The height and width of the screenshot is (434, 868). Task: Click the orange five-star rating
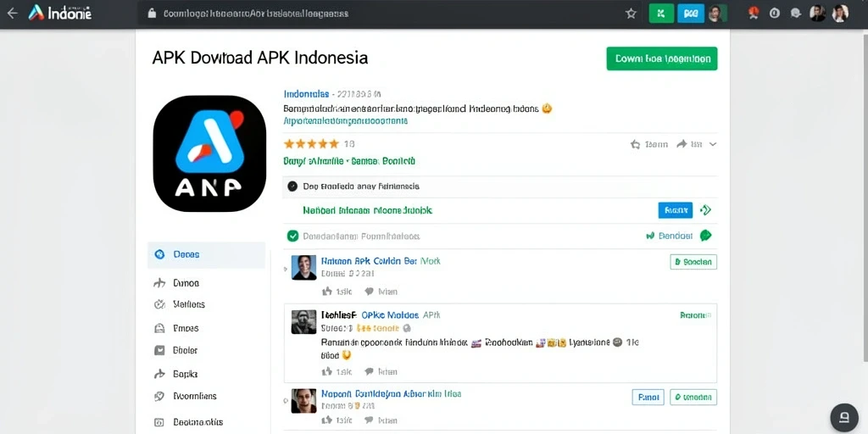pyautogui.click(x=310, y=144)
